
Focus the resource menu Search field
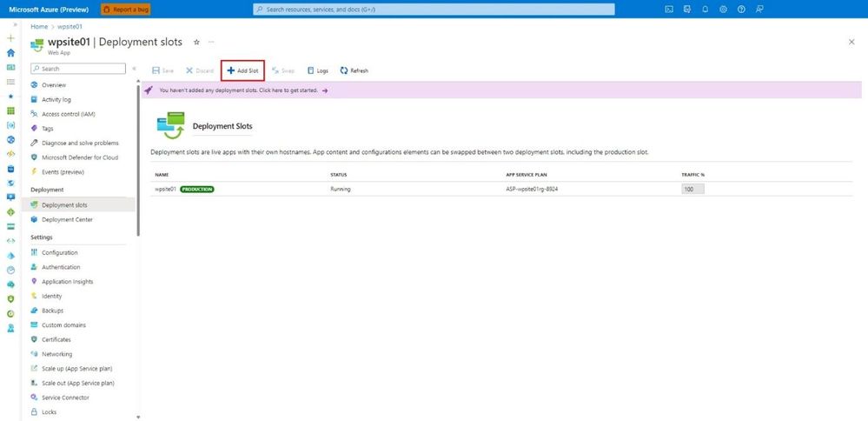click(78, 69)
